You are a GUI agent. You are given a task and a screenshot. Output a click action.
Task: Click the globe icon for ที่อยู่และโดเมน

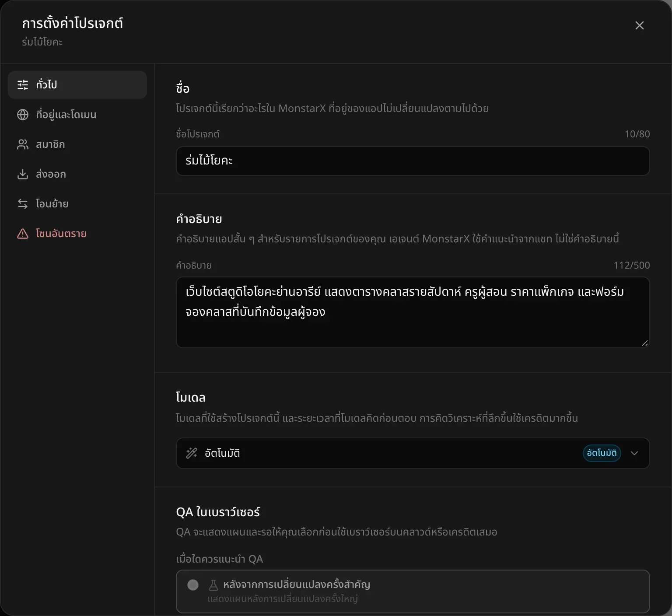click(23, 115)
